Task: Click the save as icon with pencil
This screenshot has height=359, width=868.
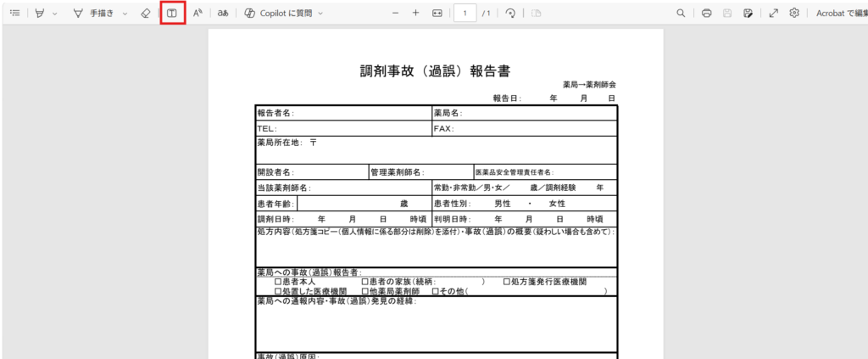Action: click(748, 14)
